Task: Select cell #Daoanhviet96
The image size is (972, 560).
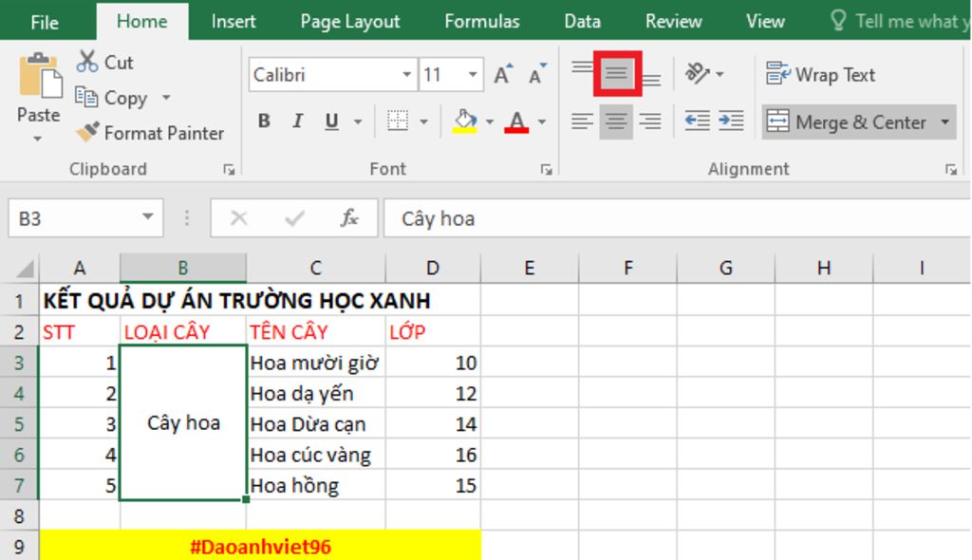Action: (x=260, y=547)
